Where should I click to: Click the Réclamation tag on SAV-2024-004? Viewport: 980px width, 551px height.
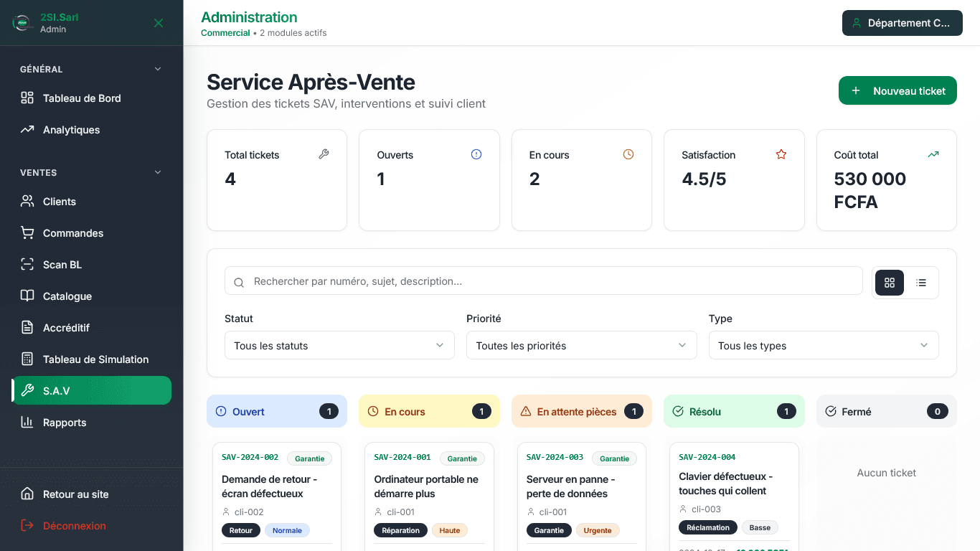pos(708,527)
